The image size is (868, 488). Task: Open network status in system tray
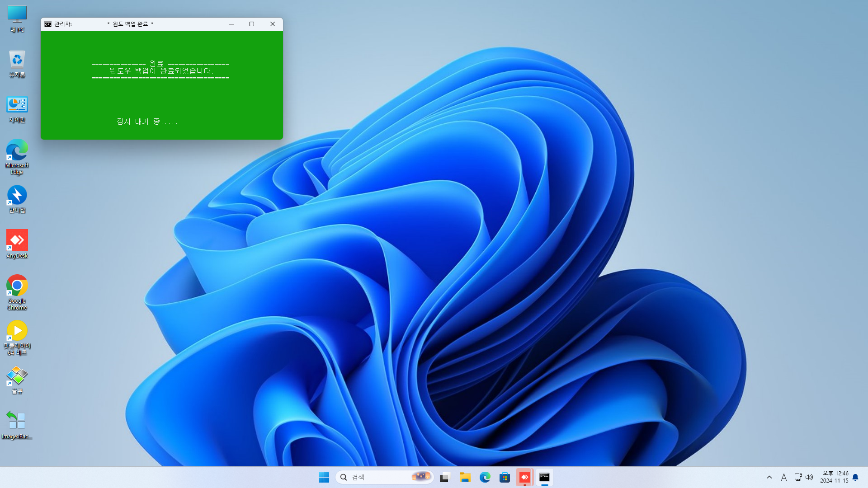798,477
